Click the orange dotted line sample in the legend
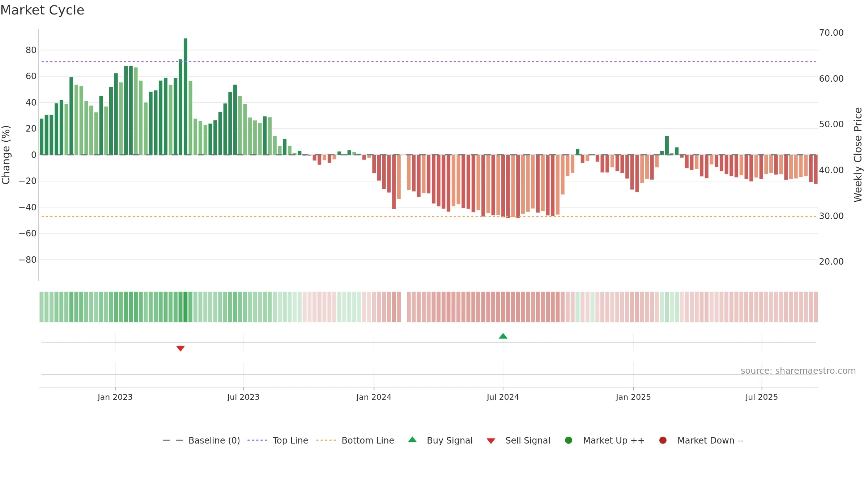Viewport: 868px width, 488px height. [326, 440]
